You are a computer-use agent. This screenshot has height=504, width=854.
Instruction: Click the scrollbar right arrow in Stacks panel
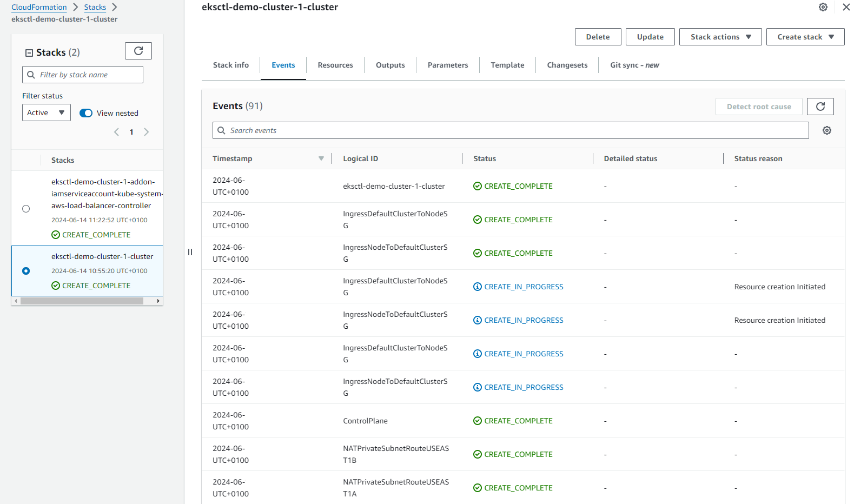tap(158, 301)
